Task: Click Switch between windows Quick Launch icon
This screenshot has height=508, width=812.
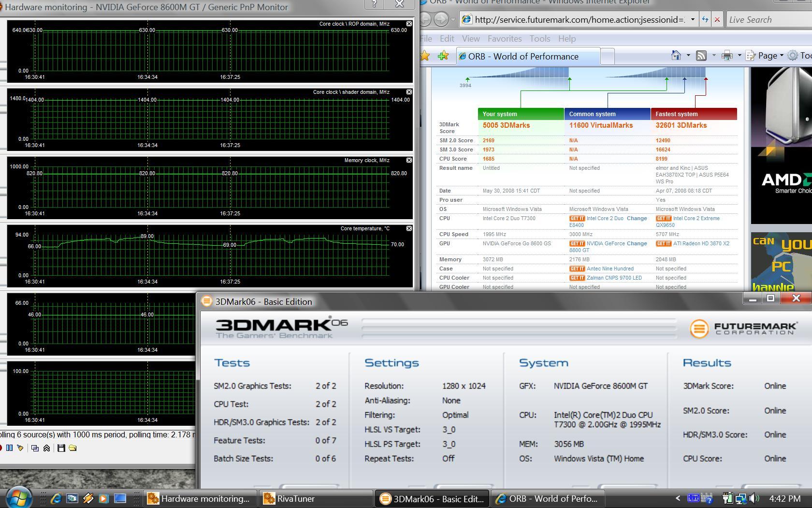Action: click(72, 498)
